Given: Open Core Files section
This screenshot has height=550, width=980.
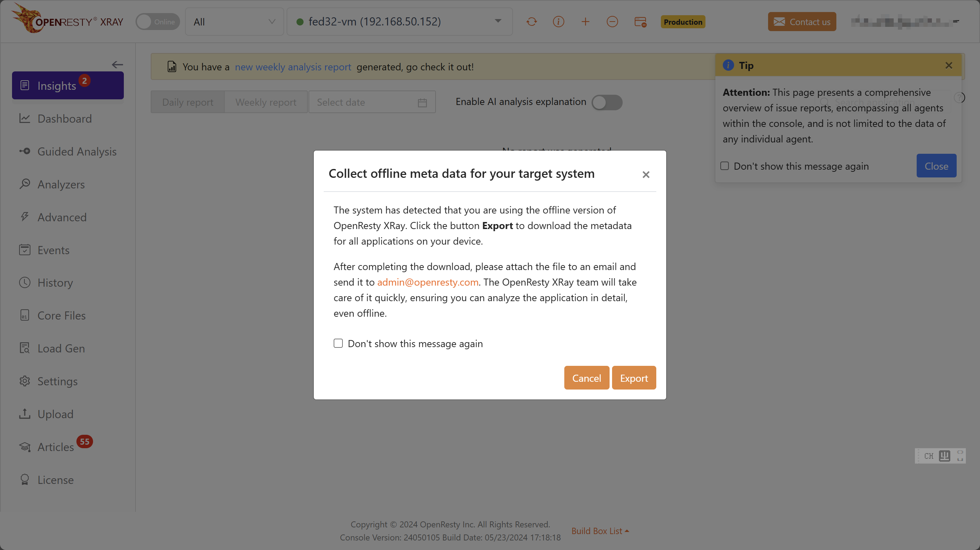Looking at the screenshot, I should point(62,315).
